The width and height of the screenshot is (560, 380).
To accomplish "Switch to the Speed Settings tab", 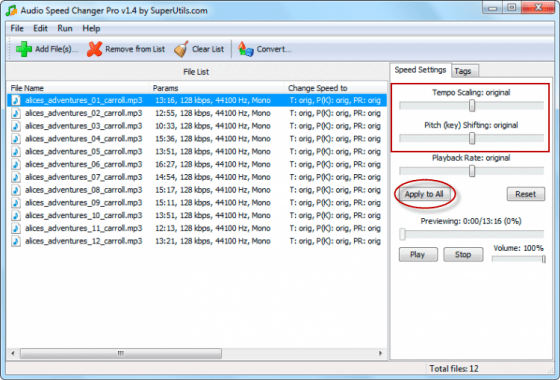I will [x=420, y=70].
